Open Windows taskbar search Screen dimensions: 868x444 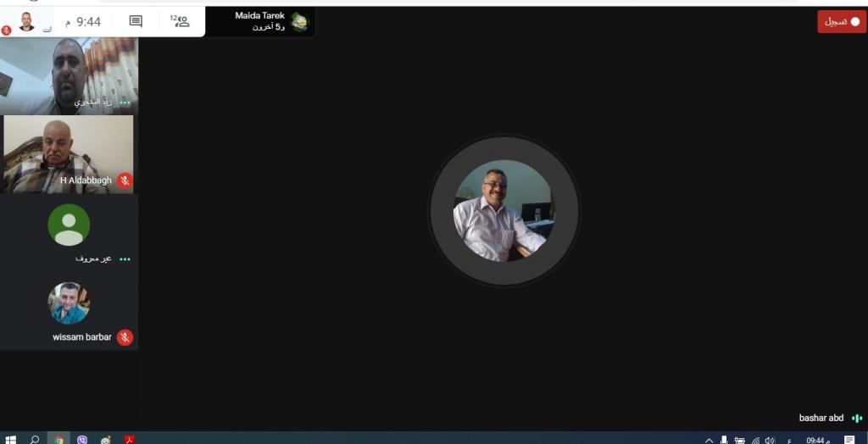(x=35, y=439)
